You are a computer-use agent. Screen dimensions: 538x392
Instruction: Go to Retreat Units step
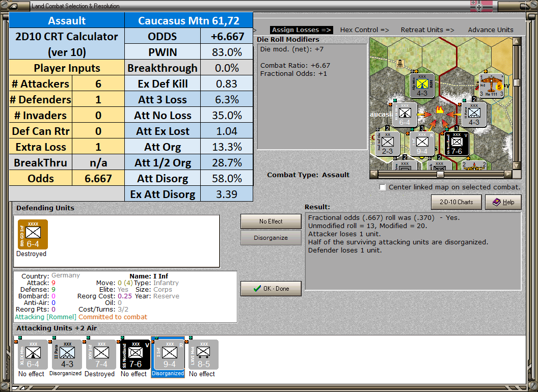point(427,30)
